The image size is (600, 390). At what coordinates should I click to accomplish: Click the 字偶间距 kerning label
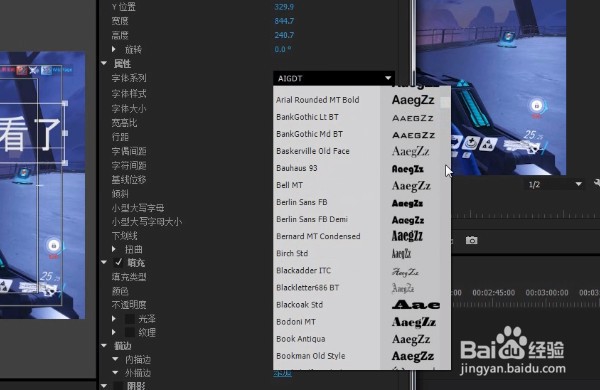(x=129, y=152)
